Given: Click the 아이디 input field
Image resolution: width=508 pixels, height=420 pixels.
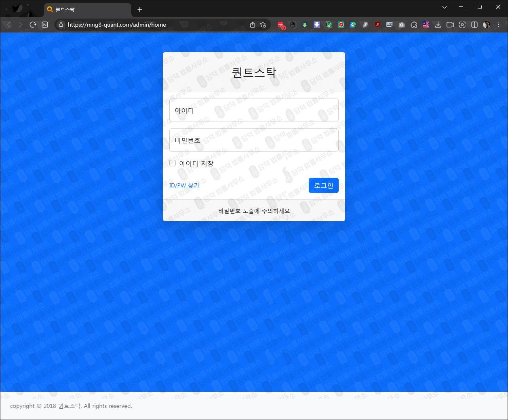Looking at the screenshot, I should [x=254, y=110].
